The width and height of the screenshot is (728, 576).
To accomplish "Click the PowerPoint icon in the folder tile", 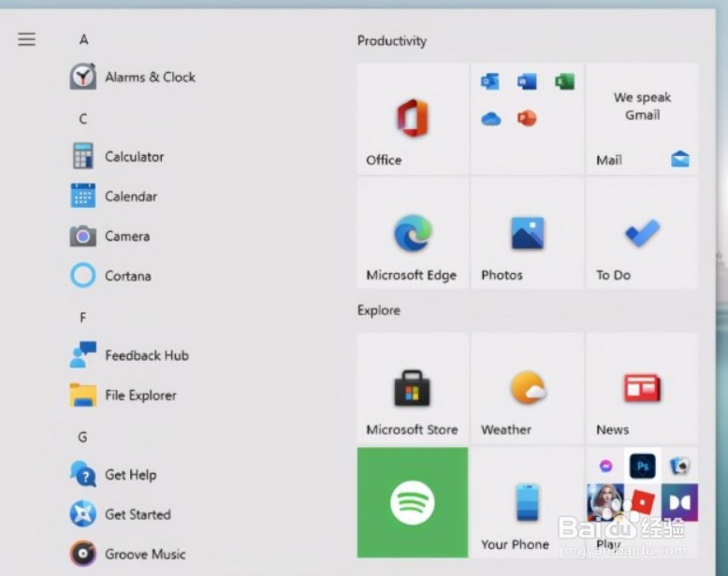I will click(x=527, y=118).
